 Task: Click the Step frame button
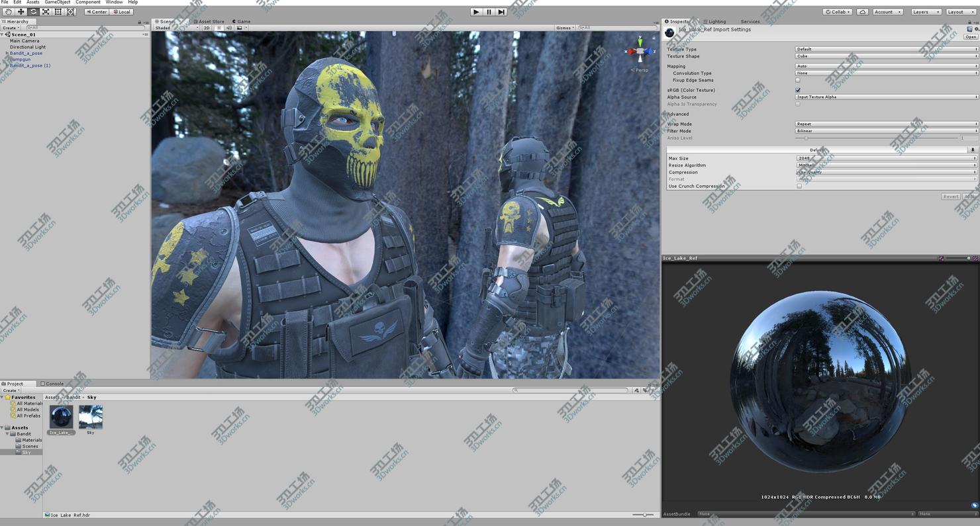pyautogui.click(x=501, y=12)
